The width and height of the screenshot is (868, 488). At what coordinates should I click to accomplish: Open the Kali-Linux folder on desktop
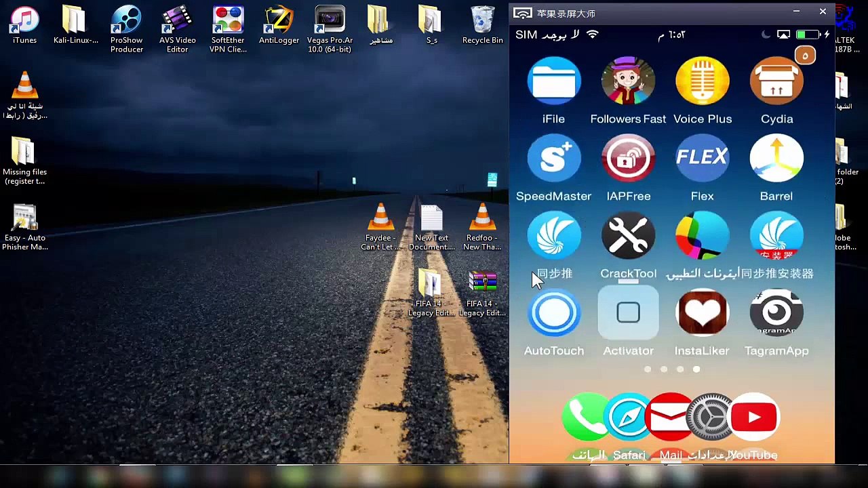(x=75, y=25)
